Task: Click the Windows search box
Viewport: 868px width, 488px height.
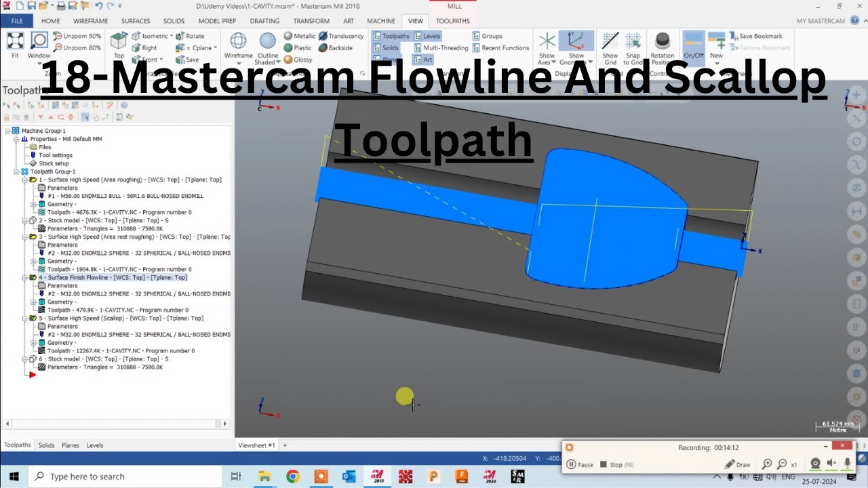Action: [x=125, y=476]
